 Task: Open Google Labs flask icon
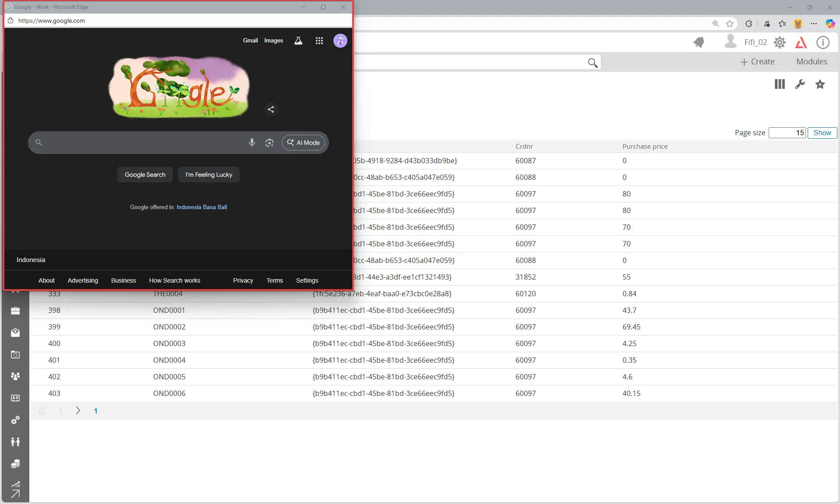298,41
